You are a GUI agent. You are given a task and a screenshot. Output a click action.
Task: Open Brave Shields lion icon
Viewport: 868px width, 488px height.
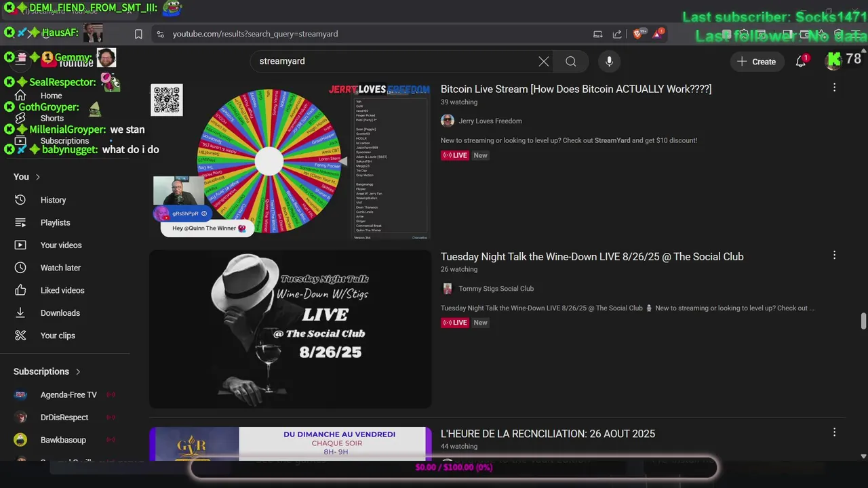tap(638, 34)
